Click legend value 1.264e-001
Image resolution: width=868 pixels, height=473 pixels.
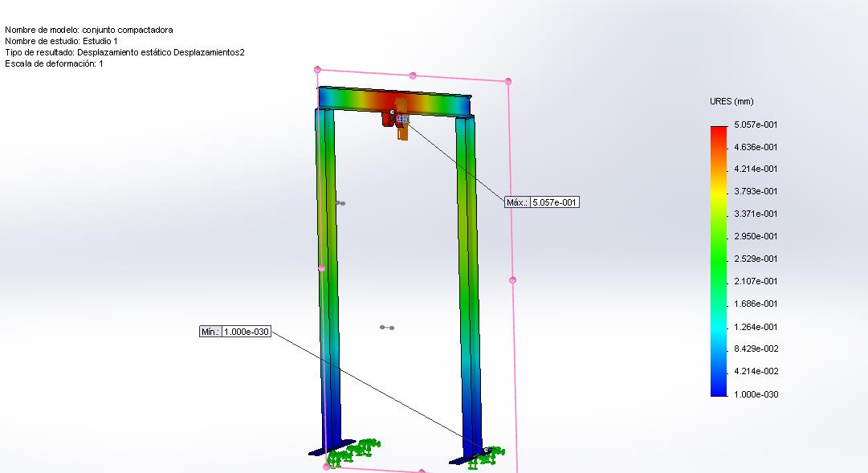click(756, 327)
